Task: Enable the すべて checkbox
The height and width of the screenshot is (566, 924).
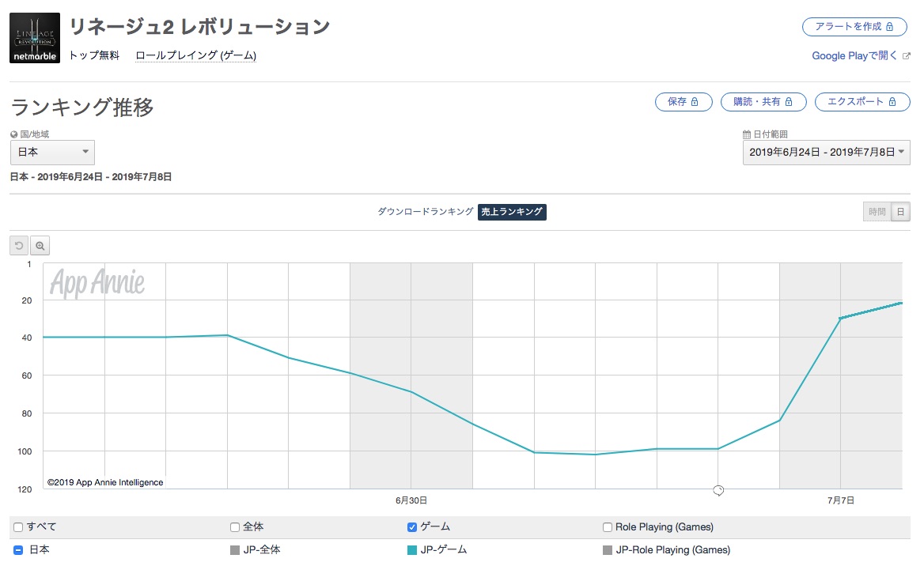Action: click(x=18, y=527)
